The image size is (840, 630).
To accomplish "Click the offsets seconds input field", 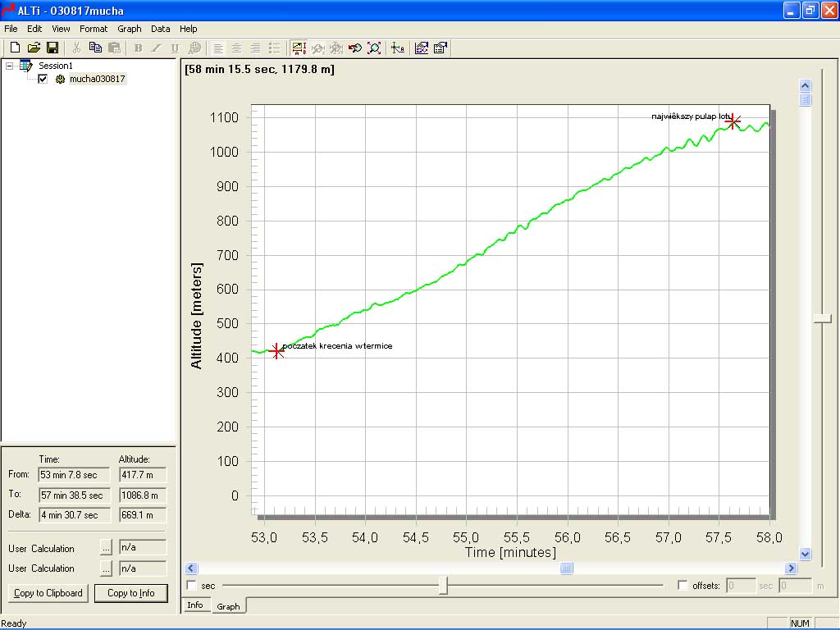I will [741, 586].
